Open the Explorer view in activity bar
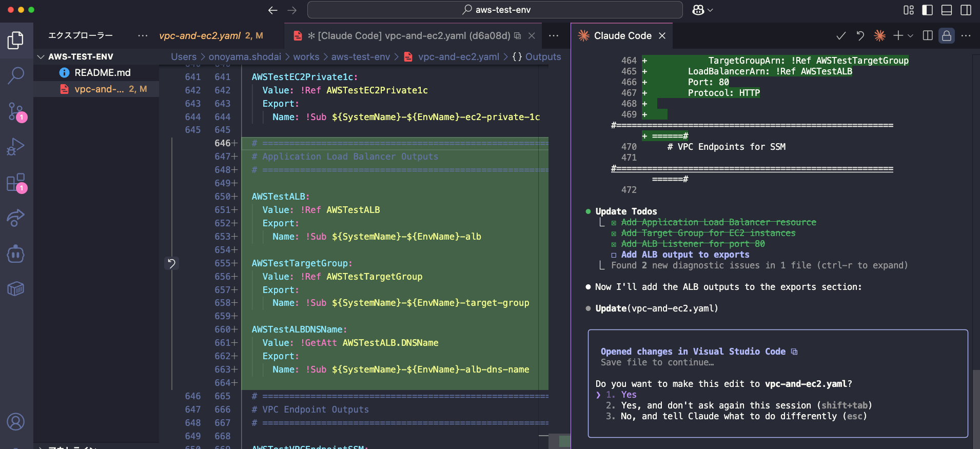Image resolution: width=980 pixels, height=449 pixels. pyautogui.click(x=16, y=40)
